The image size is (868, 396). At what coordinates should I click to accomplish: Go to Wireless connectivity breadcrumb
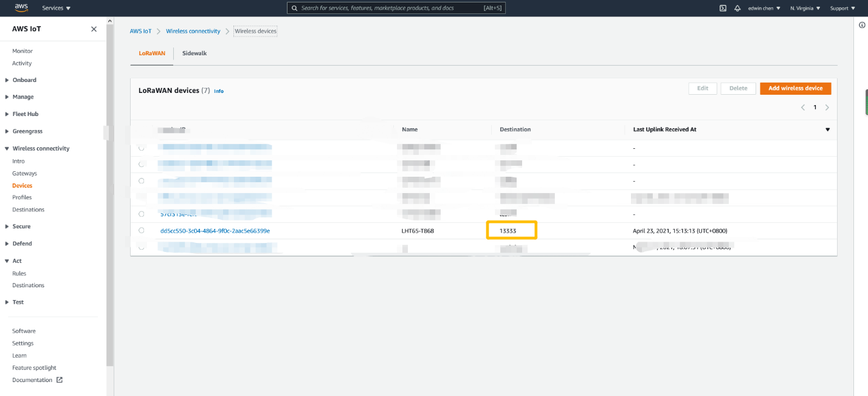[193, 31]
